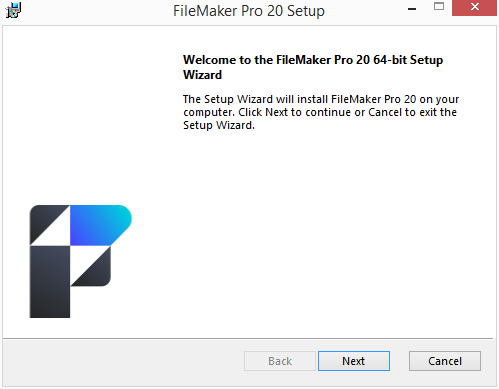
Task: Click the 'Setup Wizard will install' description paragraph
Action: click(x=321, y=112)
